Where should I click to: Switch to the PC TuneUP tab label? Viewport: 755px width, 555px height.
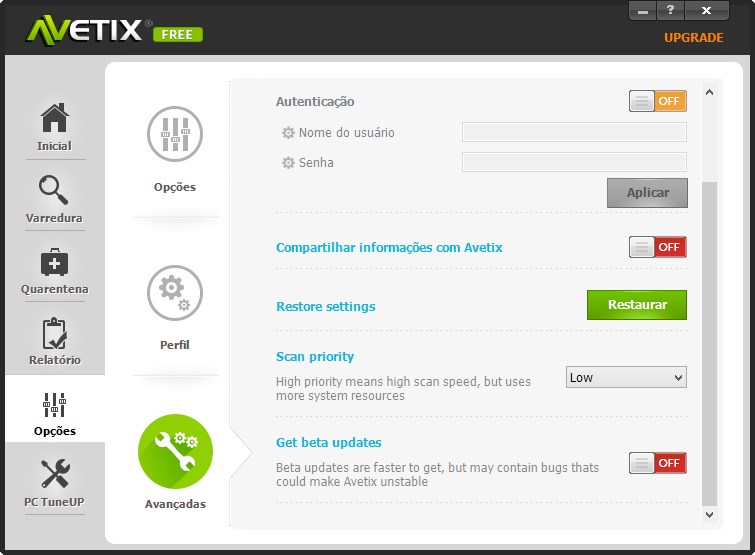click(x=54, y=502)
